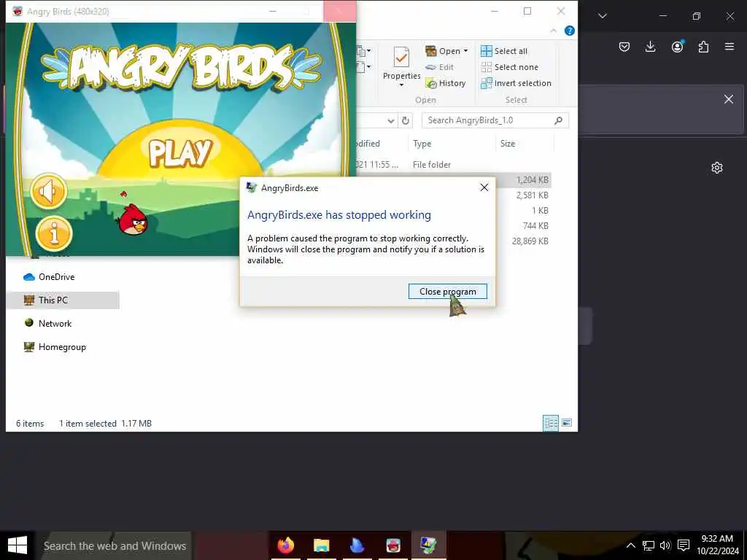Open the Firefox extensions puzzle icon
This screenshot has height=560, width=747.
coord(703,47)
